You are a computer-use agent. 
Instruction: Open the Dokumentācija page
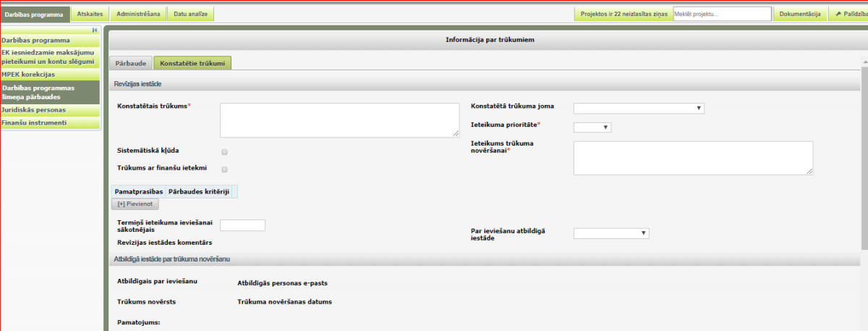coord(799,14)
